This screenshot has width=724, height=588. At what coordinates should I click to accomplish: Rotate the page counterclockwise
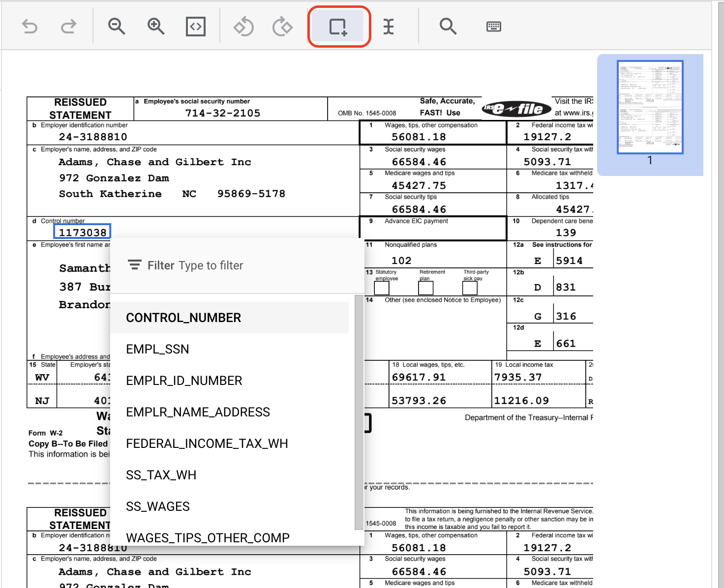pos(243,26)
